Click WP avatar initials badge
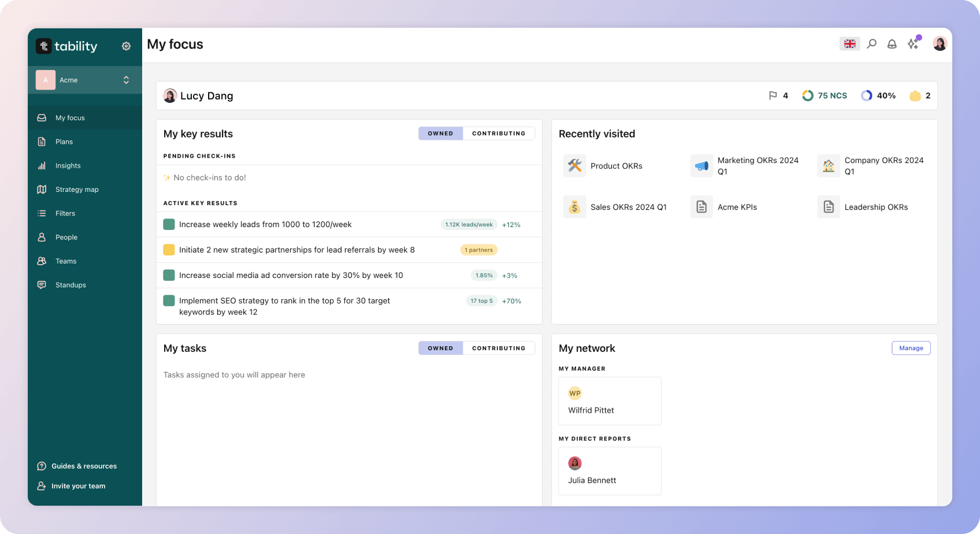Viewport: 980px width, 534px height. pos(575,394)
